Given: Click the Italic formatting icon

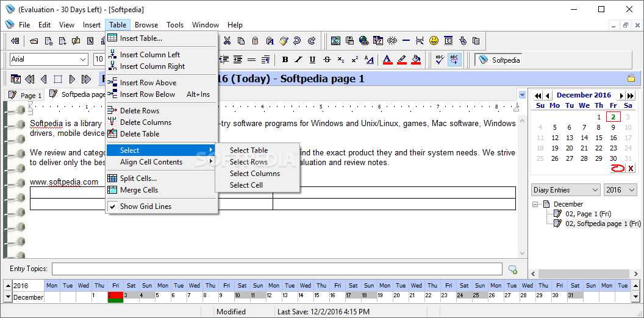Looking at the screenshot, I should click(x=299, y=60).
